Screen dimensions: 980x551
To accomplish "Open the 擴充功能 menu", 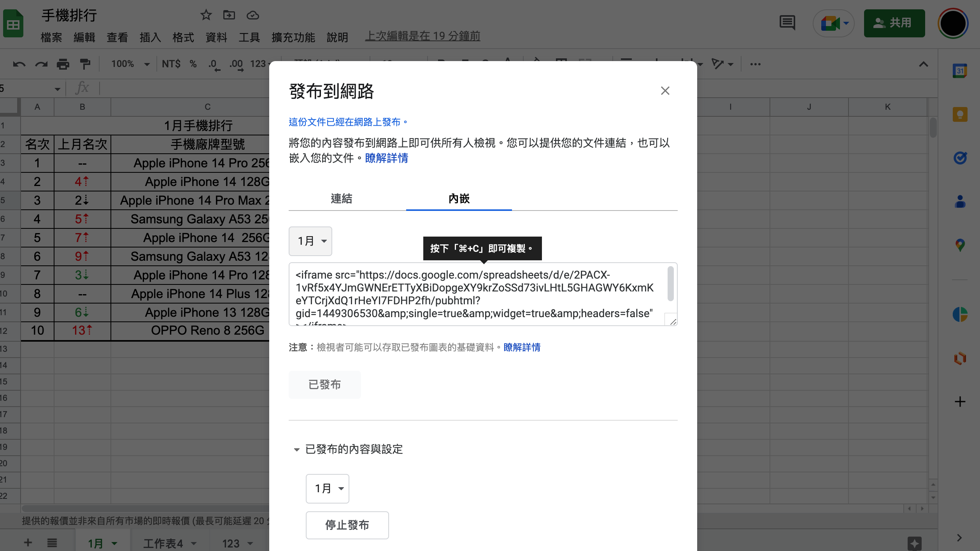I will click(293, 37).
